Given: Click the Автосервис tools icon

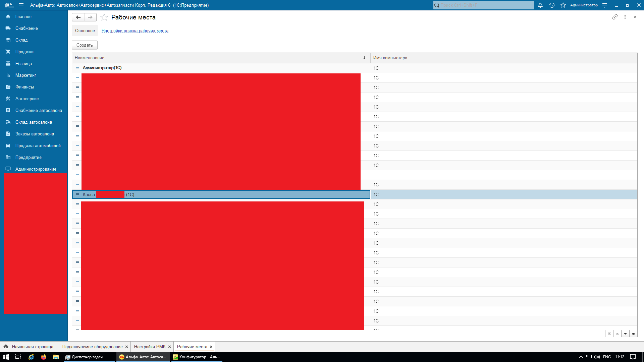Looking at the screenshot, I should 8,99.
